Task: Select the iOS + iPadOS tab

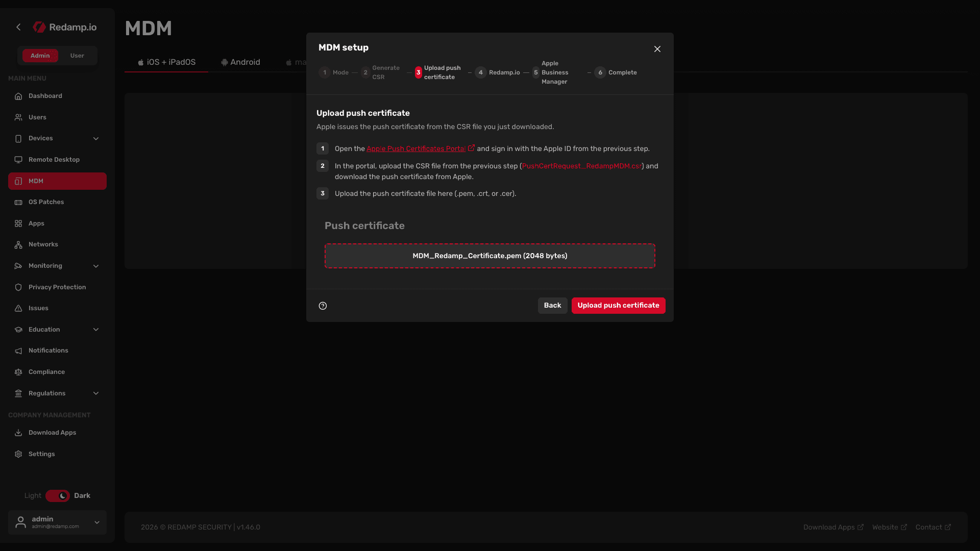Action: pos(166,62)
